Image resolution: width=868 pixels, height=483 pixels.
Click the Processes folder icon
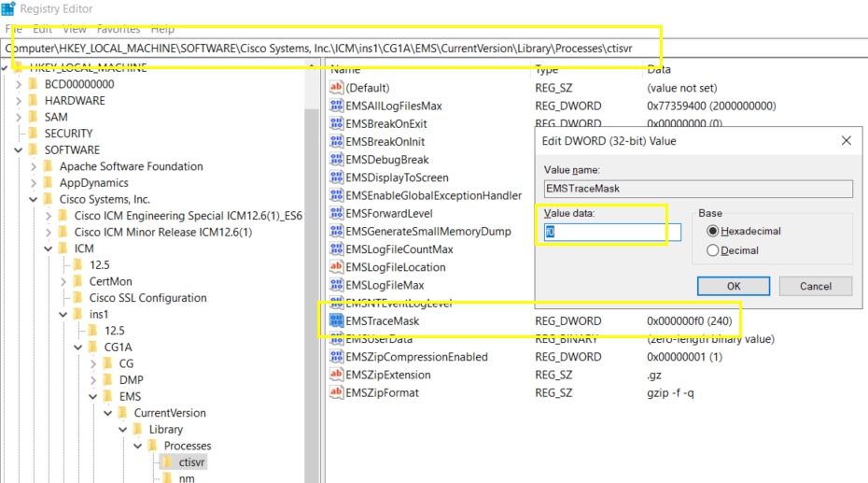[152, 446]
